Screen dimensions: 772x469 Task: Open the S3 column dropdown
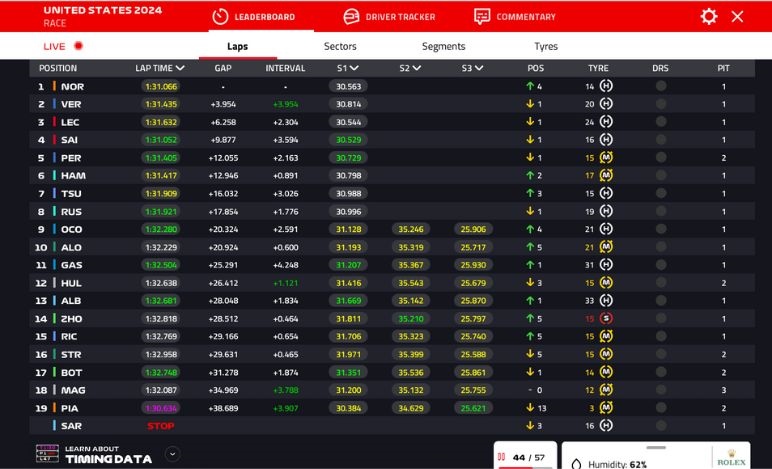tap(479, 68)
